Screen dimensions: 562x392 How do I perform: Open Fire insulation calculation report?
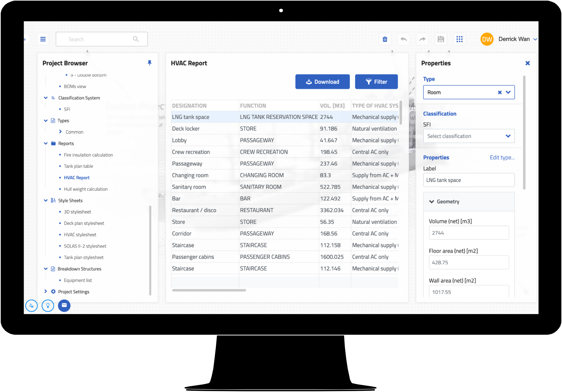coord(88,155)
